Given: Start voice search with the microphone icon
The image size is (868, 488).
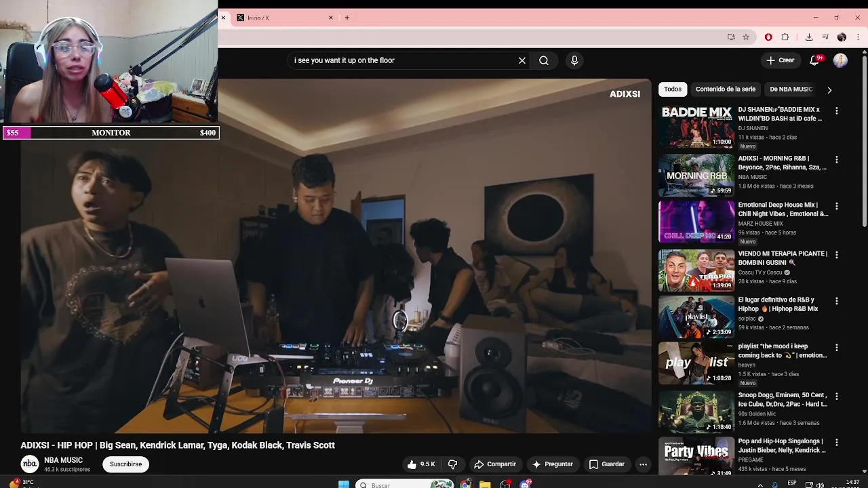Looking at the screenshot, I should tap(574, 60).
